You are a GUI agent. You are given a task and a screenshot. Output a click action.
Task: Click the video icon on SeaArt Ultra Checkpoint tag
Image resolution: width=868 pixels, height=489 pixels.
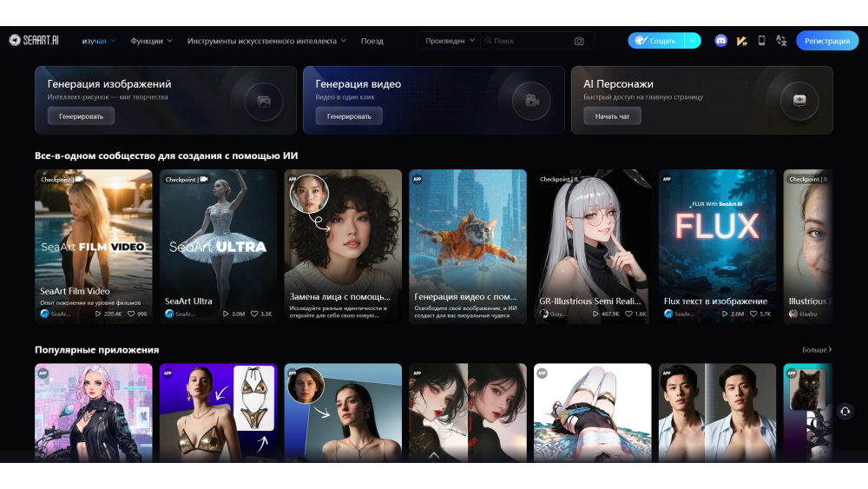[204, 179]
